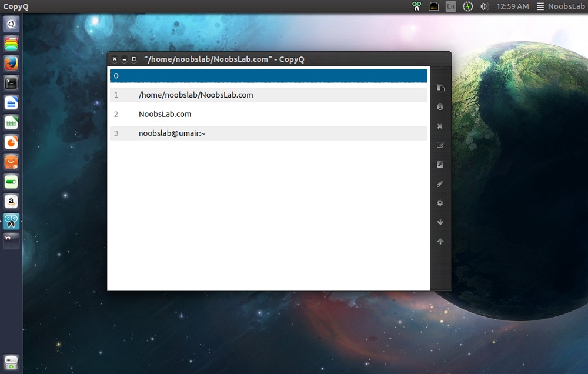This screenshot has height=374, width=588.
Task: Open the network indicator in the top panel
Action: tap(433, 6)
